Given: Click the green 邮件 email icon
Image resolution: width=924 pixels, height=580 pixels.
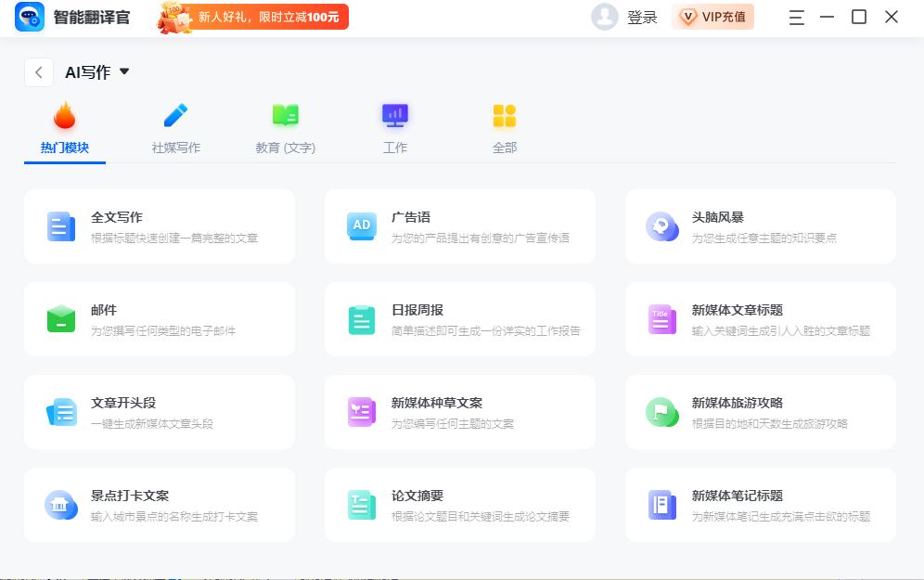Looking at the screenshot, I should point(60,319).
